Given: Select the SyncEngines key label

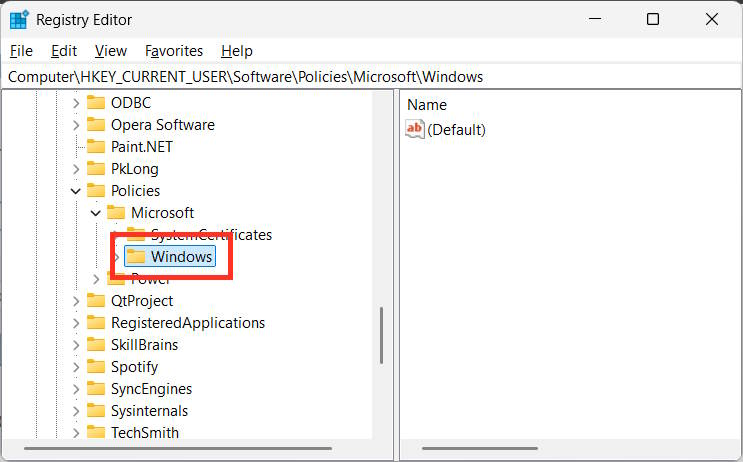Looking at the screenshot, I should (x=151, y=389).
